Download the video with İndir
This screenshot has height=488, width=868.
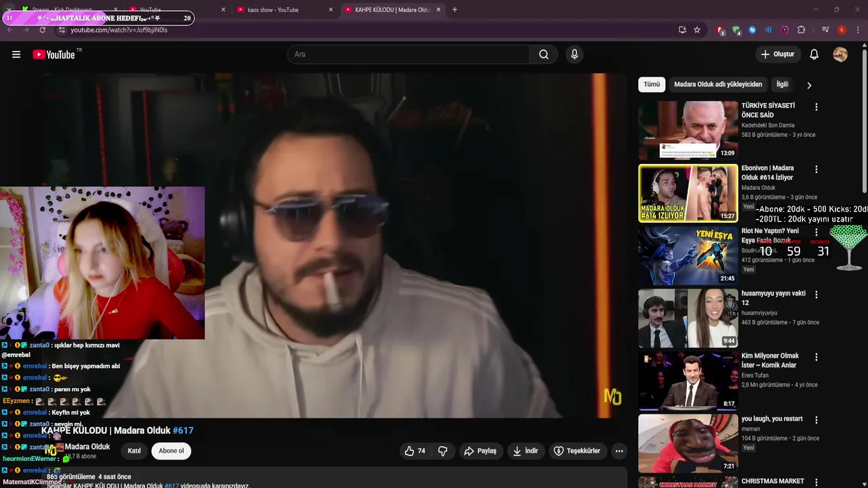tap(525, 451)
